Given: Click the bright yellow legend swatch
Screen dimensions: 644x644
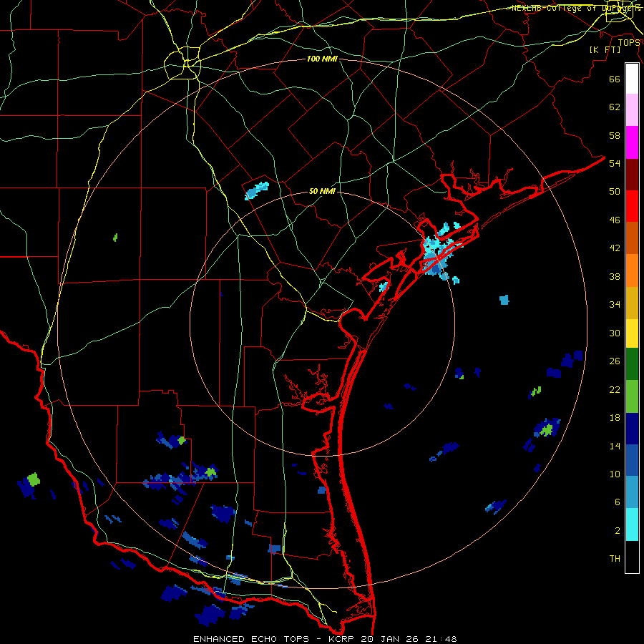Looking at the screenshot, I should pyautogui.click(x=632, y=333).
